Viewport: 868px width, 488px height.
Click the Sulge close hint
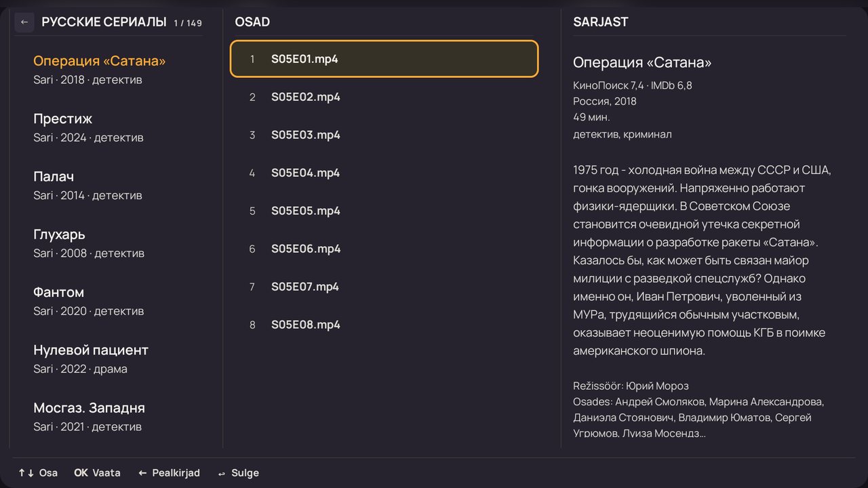tap(239, 473)
